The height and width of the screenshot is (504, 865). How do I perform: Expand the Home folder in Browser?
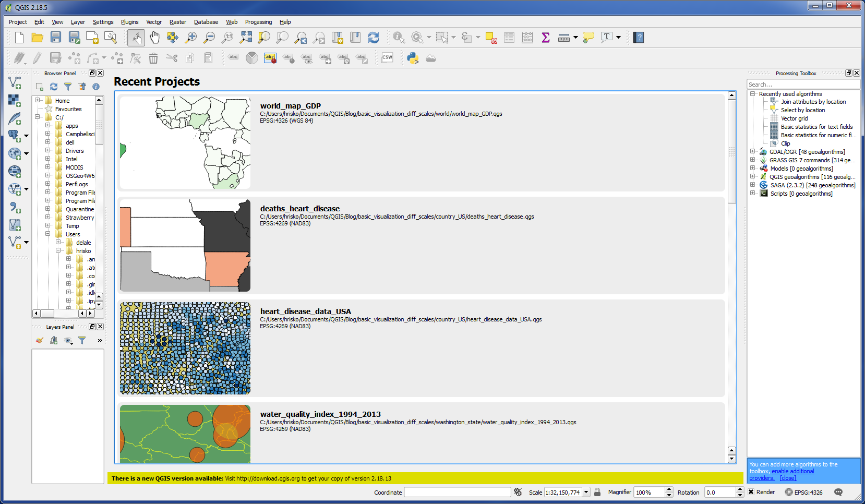coord(38,100)
